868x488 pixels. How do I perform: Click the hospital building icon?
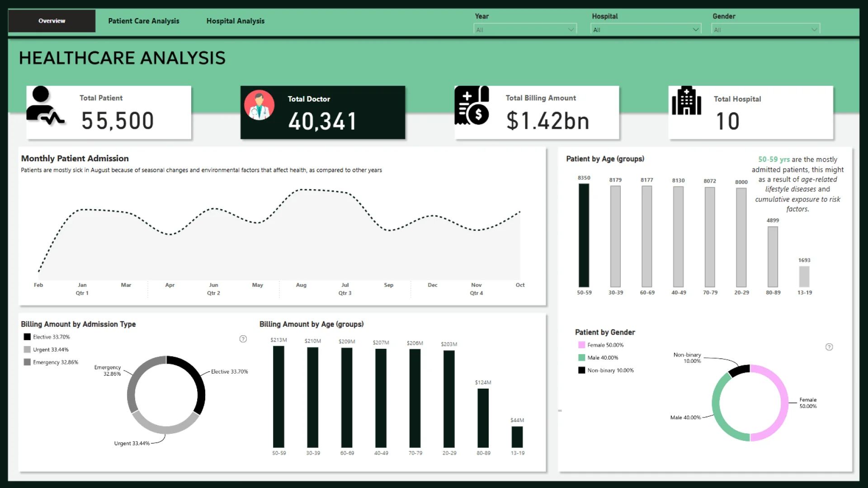click(686, 101)
